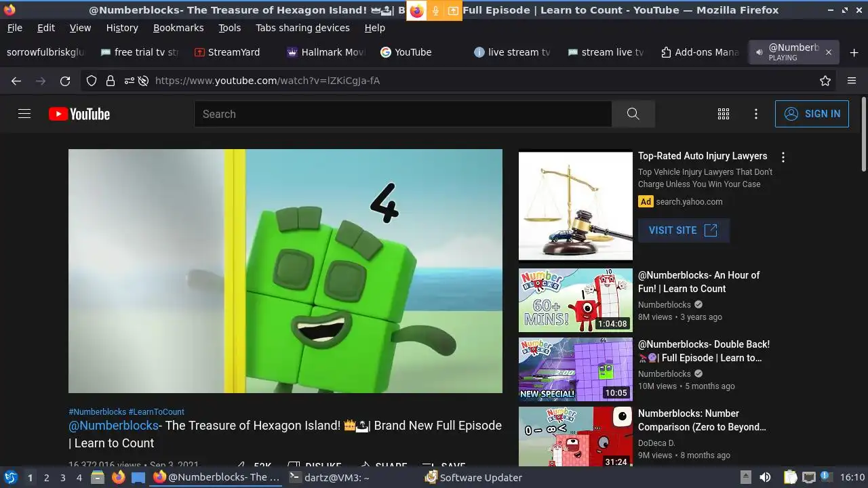Focus the YouTube Search field

point(403,114)
